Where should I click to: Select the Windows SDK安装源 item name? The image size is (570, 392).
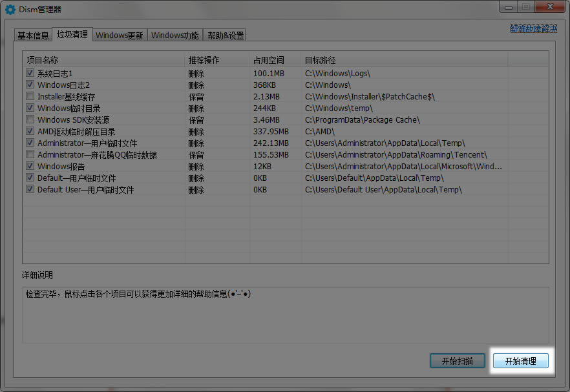tap(74, 120)
